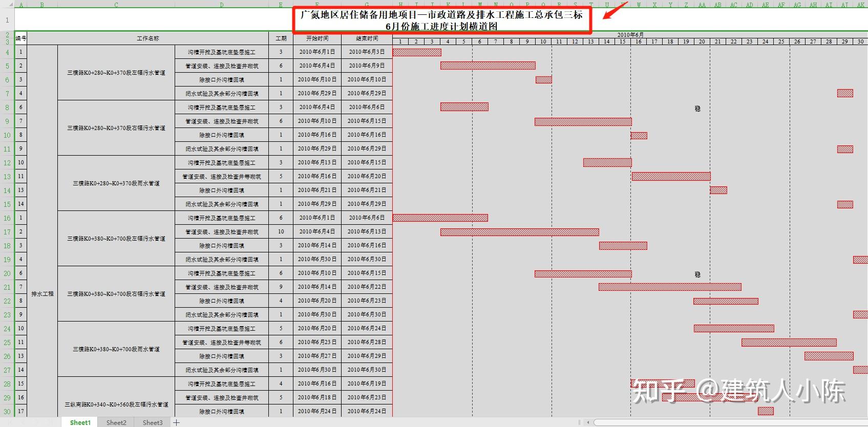Select 管道安装、连接及检查井等砌筑 in row 13

222,177
